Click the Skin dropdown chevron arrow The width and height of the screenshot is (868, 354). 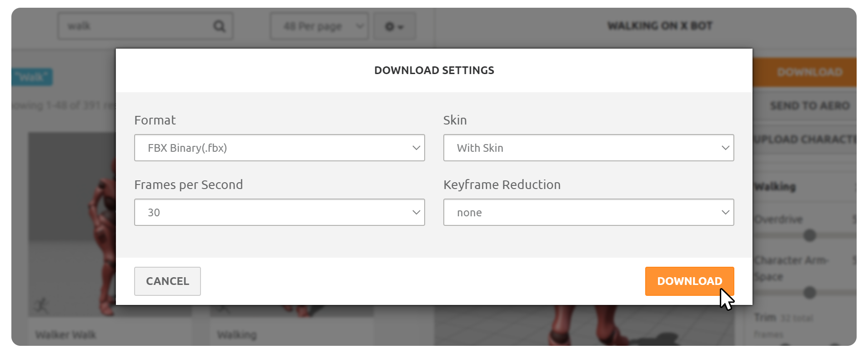725,148
